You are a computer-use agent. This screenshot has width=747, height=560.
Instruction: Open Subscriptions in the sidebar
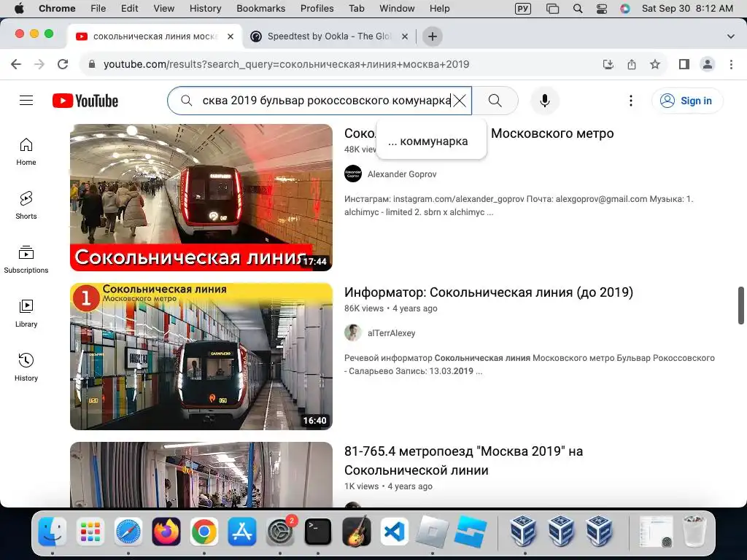point(26,260)
